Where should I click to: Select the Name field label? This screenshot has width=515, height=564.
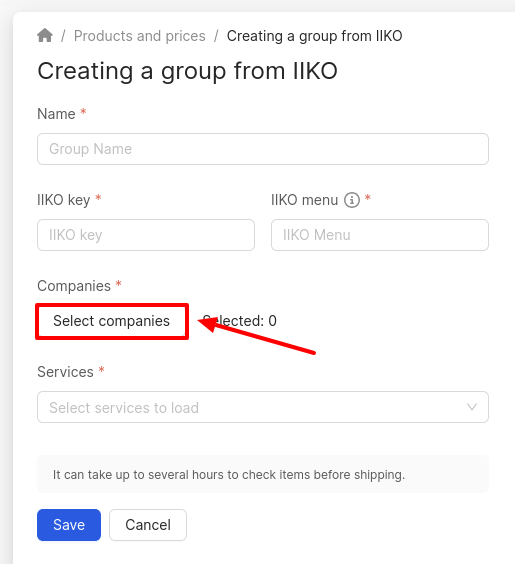(x=56, y=114)
